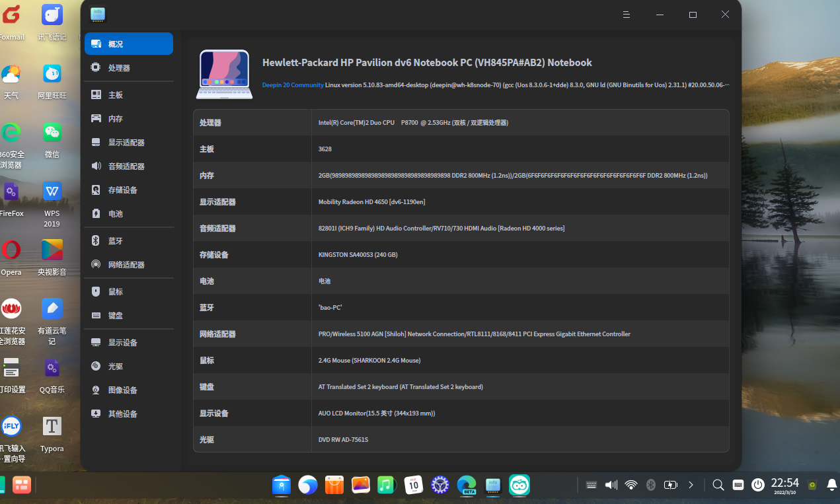Open WPS 2019 on the desktop

click(52, 204)
